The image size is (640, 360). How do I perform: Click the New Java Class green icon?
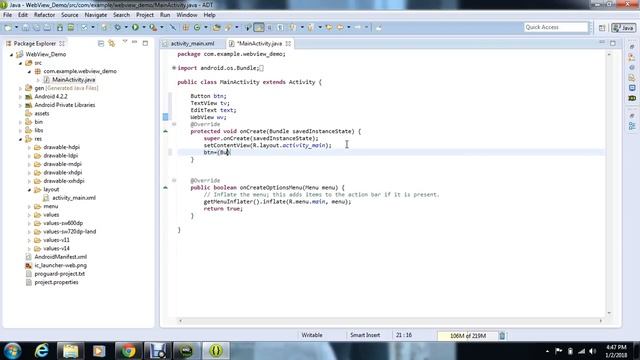[197, 27]
